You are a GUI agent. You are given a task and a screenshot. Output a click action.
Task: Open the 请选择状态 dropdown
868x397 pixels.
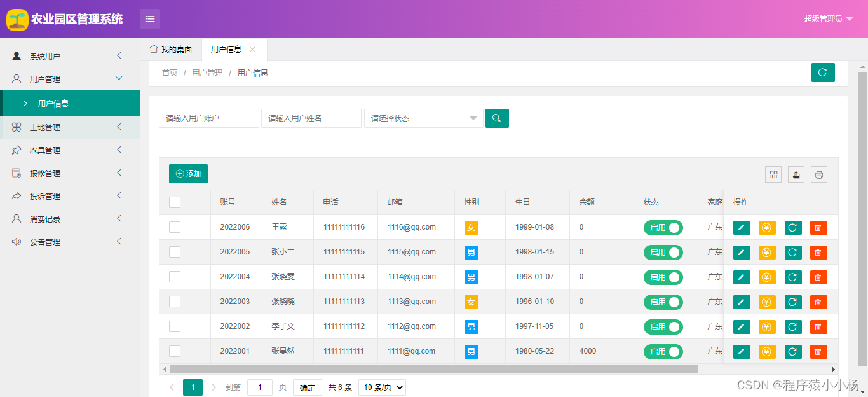(424, 118)
